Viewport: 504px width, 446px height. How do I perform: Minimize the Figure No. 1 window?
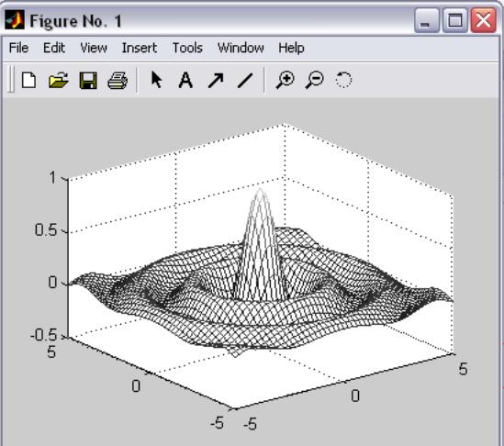pyautogui.click(x=427, y=20)
